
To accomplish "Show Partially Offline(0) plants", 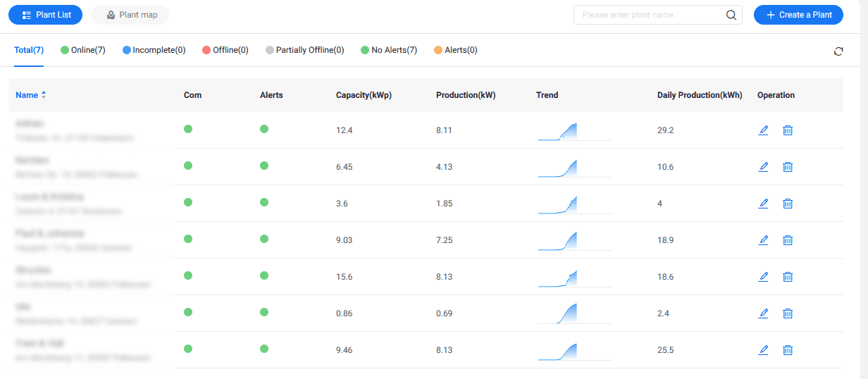I will [x=304, y=50].
